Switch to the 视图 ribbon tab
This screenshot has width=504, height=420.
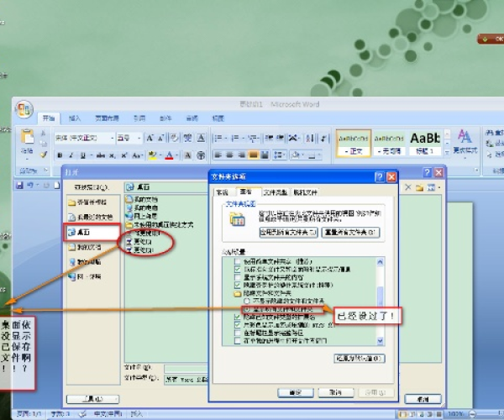(x=218, y=118)
